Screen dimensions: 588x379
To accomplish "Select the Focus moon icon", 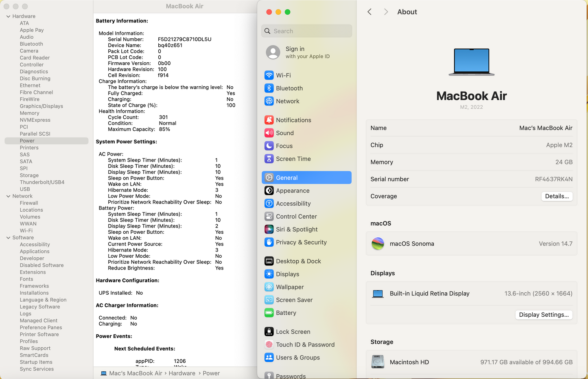I will 269,146.
